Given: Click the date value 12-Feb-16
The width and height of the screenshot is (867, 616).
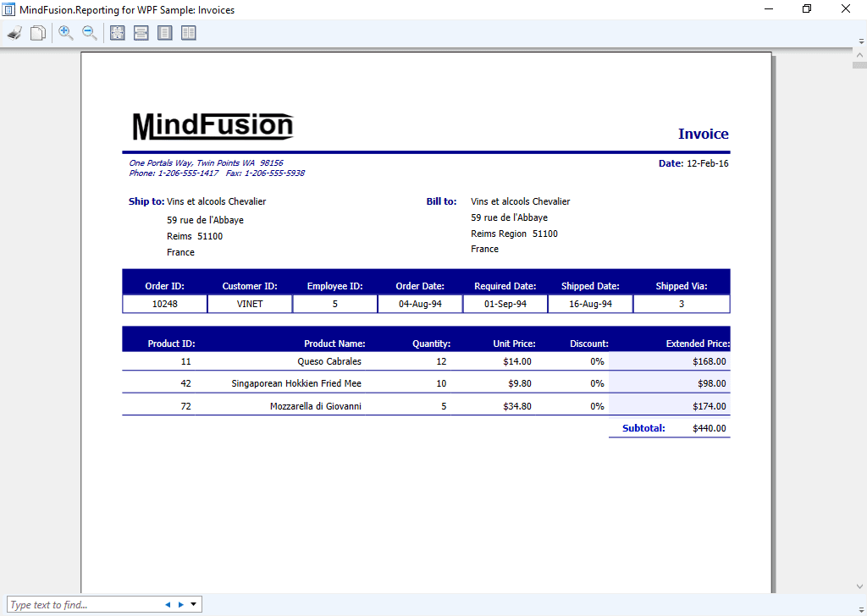Looking at the screenshot, I should coord(707,163).
